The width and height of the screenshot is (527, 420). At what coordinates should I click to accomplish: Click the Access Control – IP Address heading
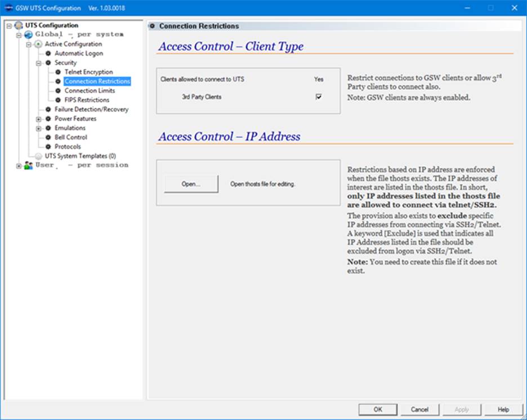(x=229, y=136)
